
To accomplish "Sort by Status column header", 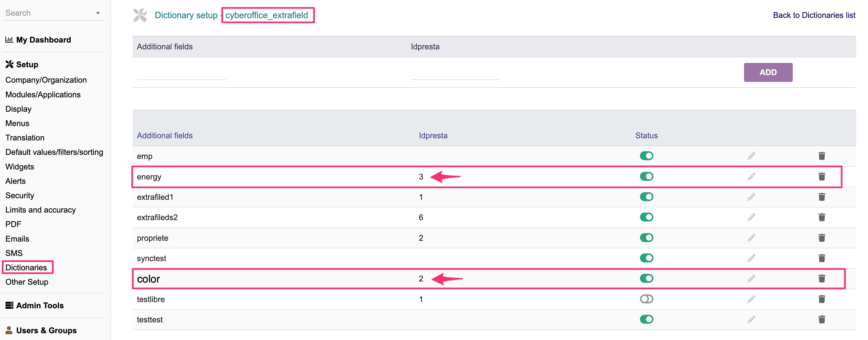I will [646, 136].
